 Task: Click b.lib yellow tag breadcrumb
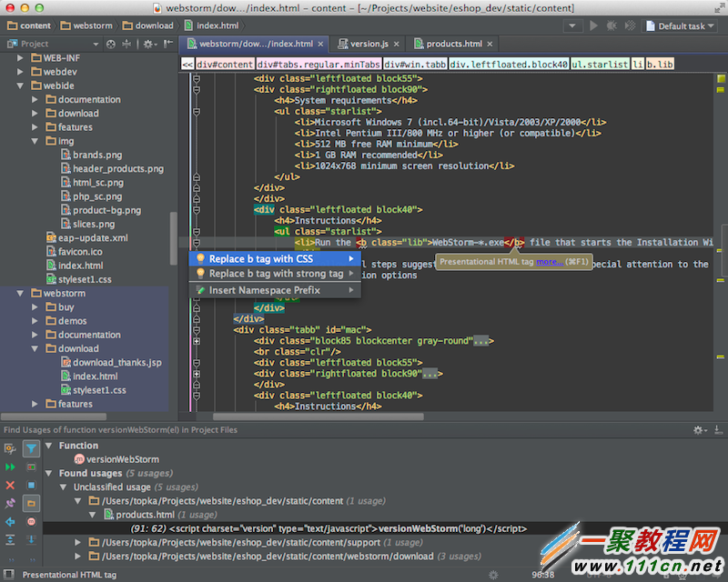click(x=661, y=65)
